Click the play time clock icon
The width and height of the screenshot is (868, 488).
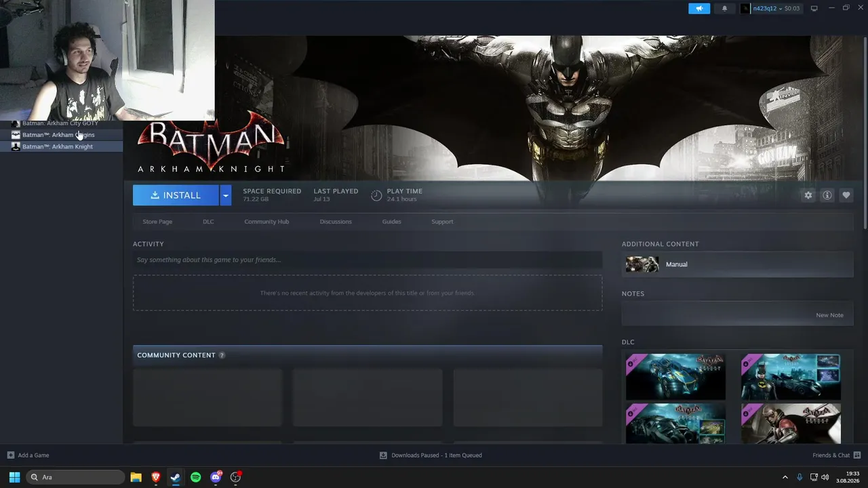point(376,195)
